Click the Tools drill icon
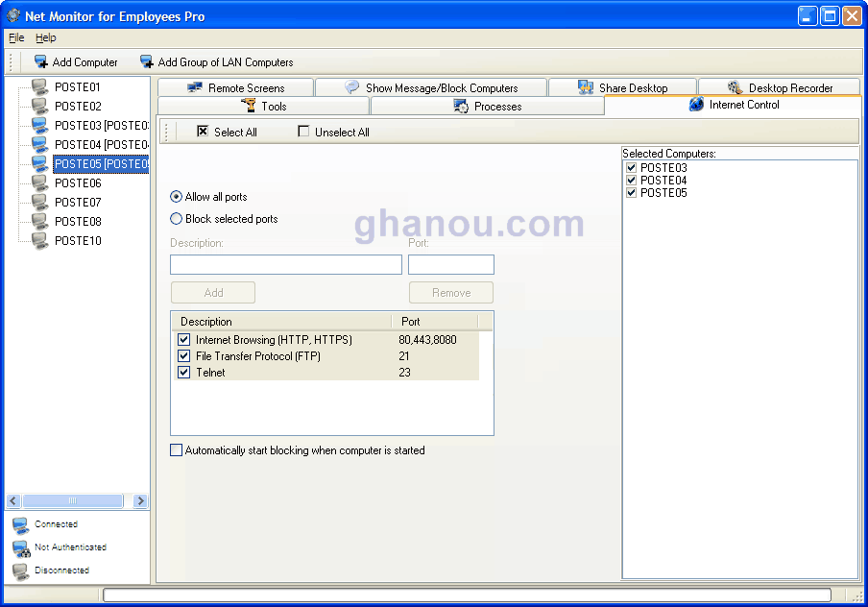This screenshot has height=607, width=868. pos(249,106)
